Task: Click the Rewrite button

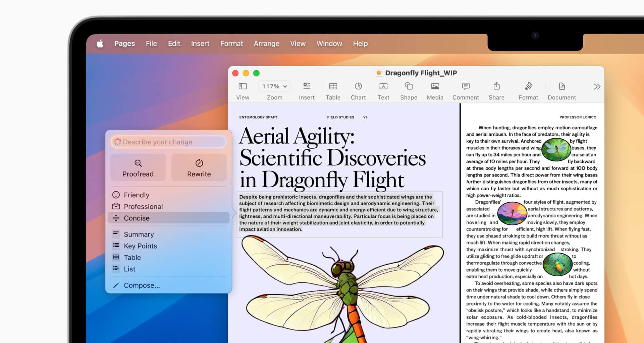Action: click(199, 167)
